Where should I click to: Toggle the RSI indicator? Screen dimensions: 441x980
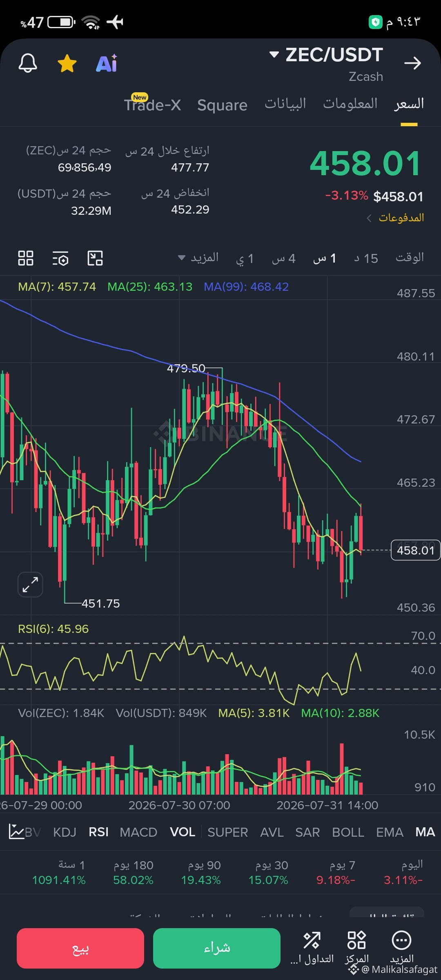(98, 832)
